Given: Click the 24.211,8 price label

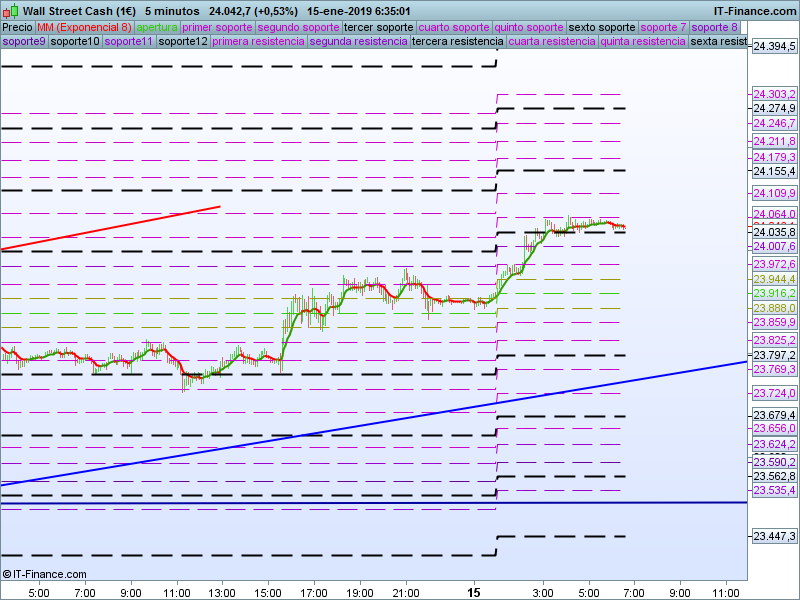Looking at the screenshot, I should click(x=774, y=141).
